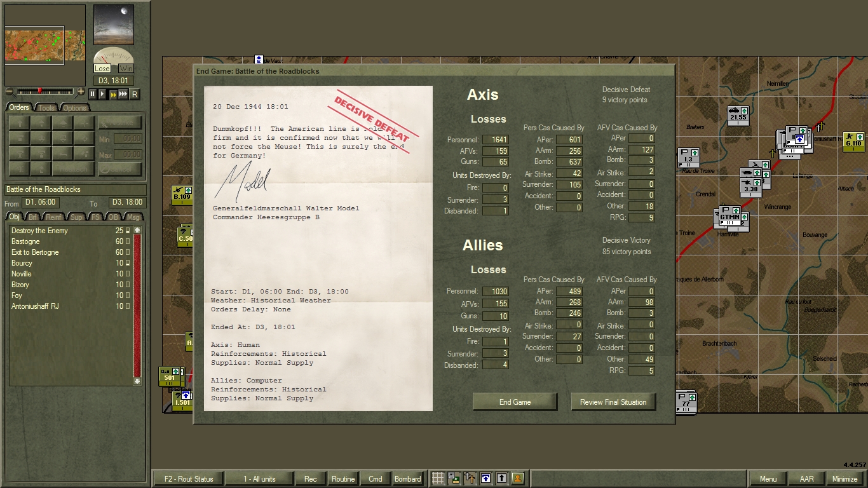
Task: Open the Sup supply tab
Action: pos(76,217)
